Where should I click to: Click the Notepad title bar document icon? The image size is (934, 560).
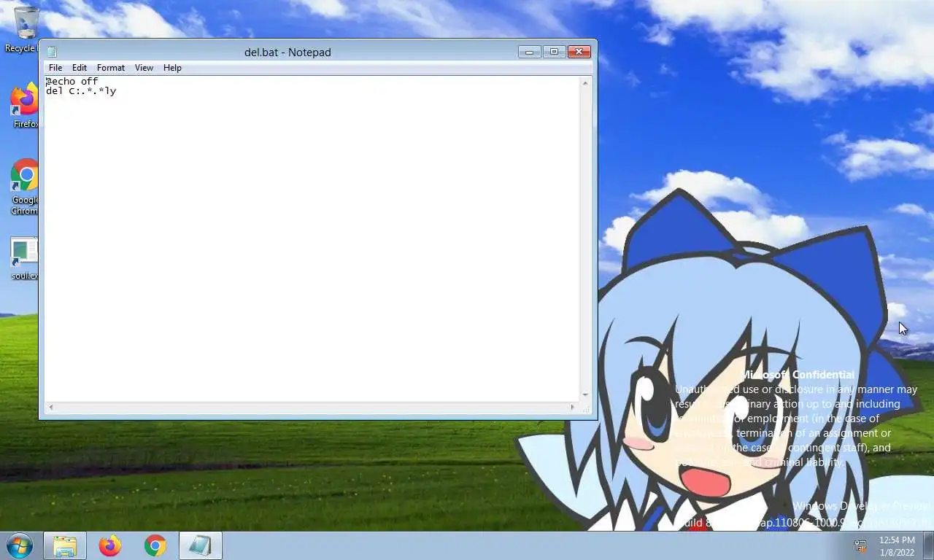52,52
